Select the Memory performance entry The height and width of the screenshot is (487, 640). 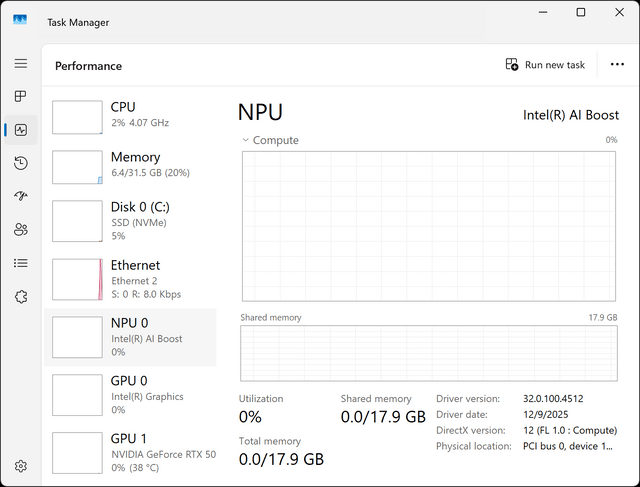tap(130, 167)
